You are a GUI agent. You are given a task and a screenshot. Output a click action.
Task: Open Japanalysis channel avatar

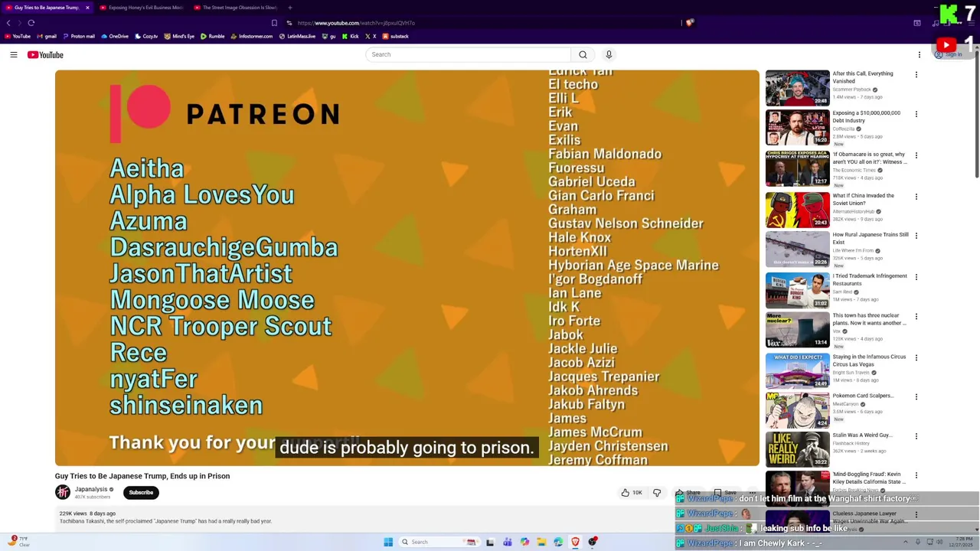coord(63,493)
